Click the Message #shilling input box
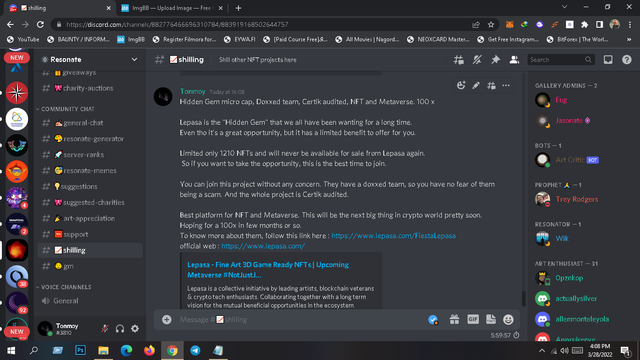Screen dimensions: 640x360 pyautogui.click(x=300, y=319)
